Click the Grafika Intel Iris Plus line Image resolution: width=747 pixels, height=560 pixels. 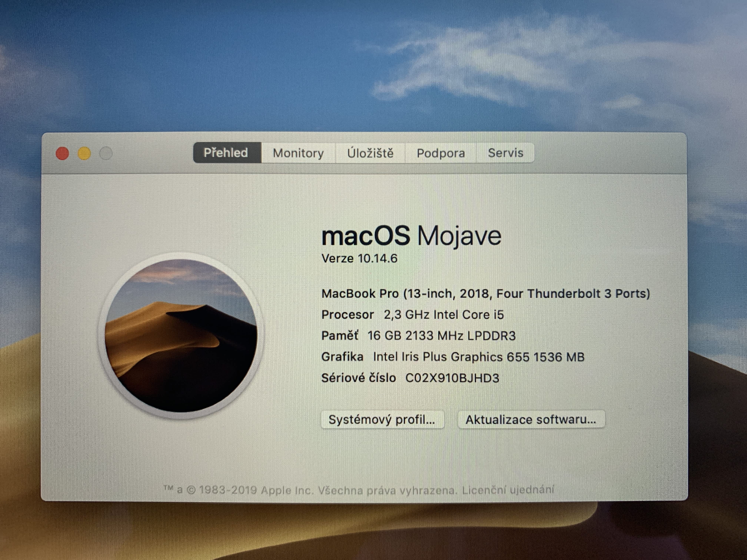tap(453, 357)
